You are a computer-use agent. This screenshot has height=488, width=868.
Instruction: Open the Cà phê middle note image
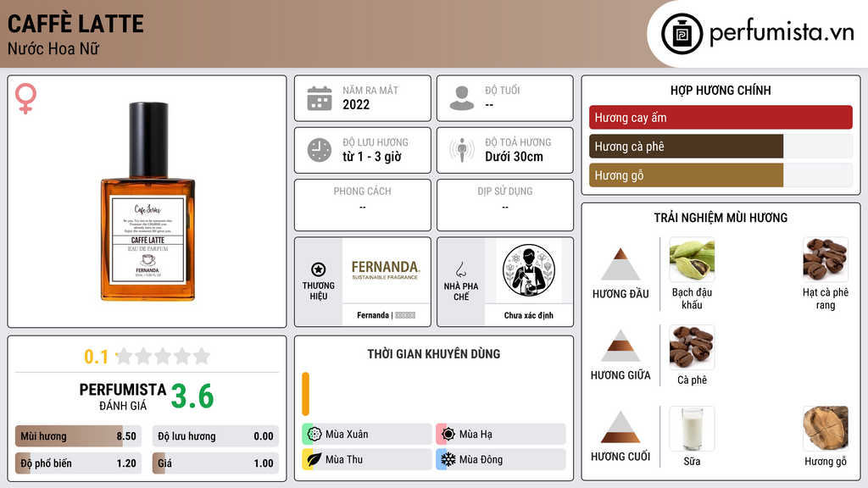(x=692, y=347)
